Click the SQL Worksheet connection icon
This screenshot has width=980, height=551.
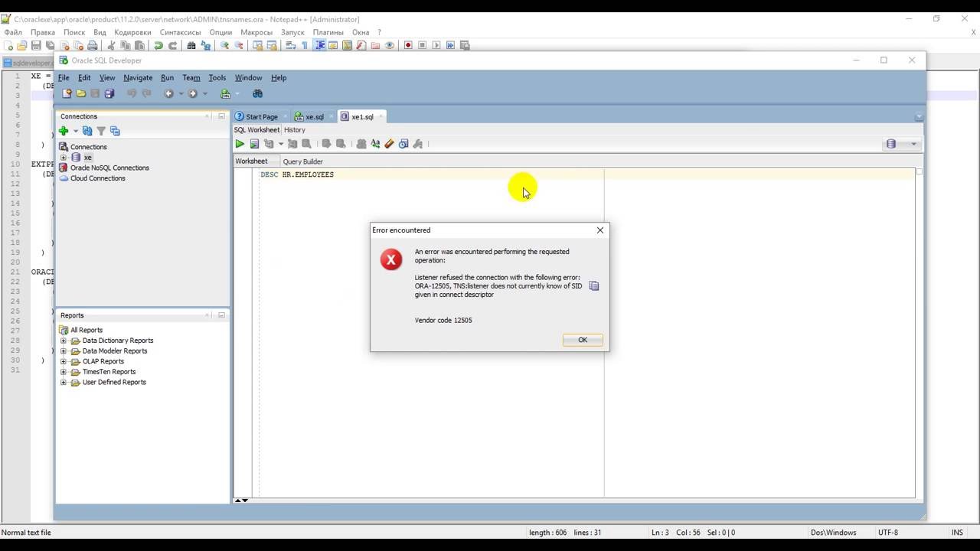click(x=225, y=93)
